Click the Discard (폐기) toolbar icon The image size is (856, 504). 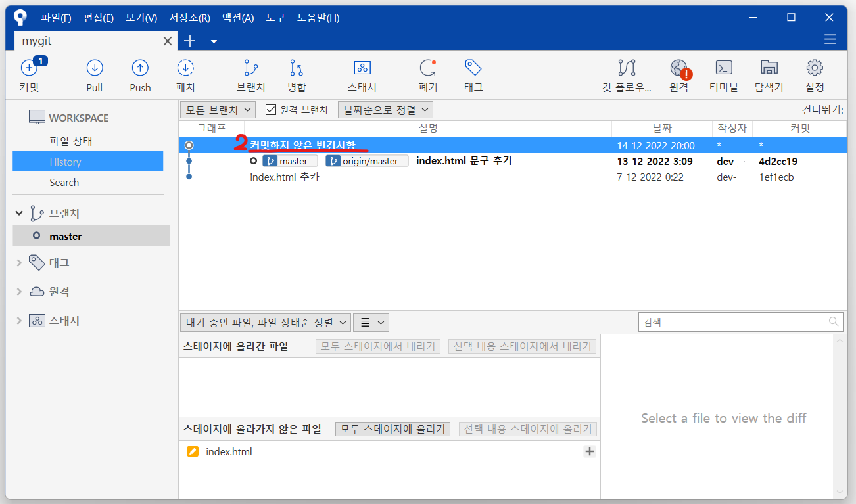(x=428, y=68)
